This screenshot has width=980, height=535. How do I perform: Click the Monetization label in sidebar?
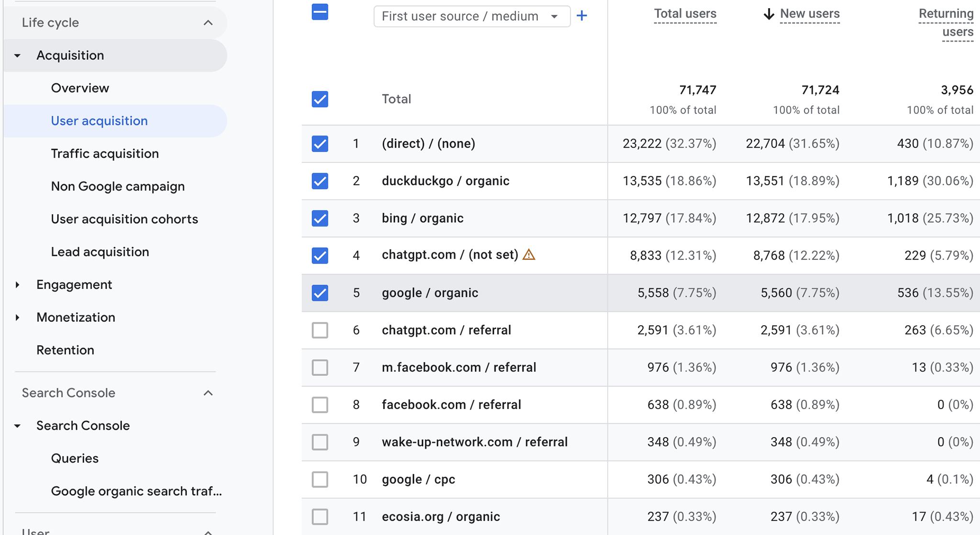[x=76, y=317]
